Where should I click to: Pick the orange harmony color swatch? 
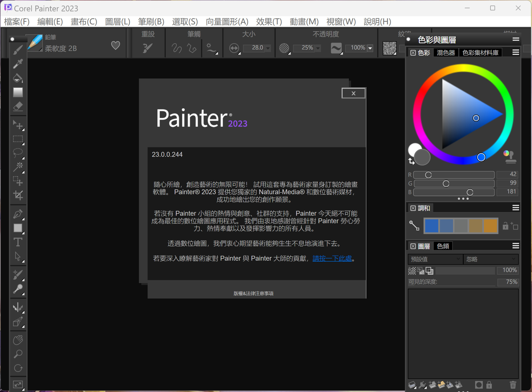coord(490,226)
